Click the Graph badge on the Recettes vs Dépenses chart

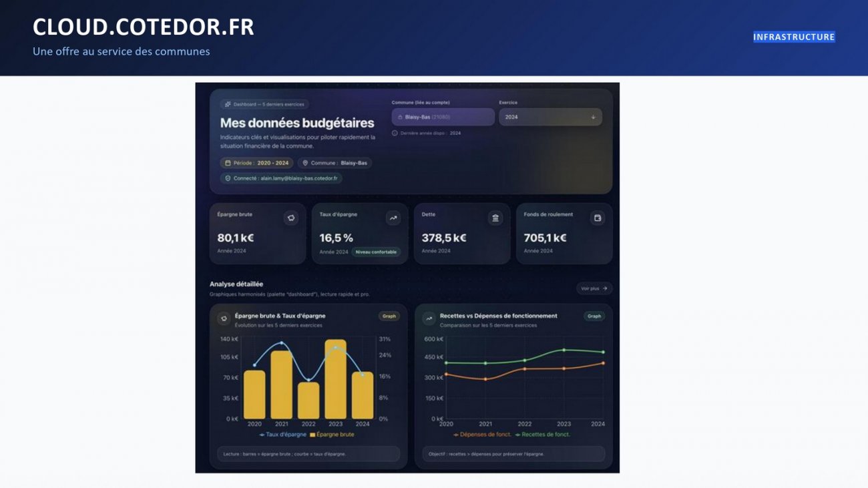point(594,316)
